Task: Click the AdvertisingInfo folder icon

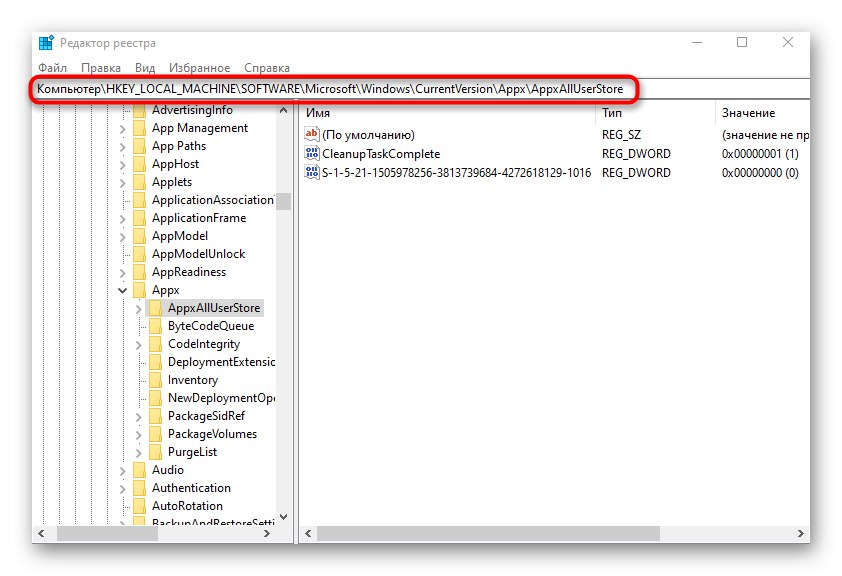Action: (140, 111)
